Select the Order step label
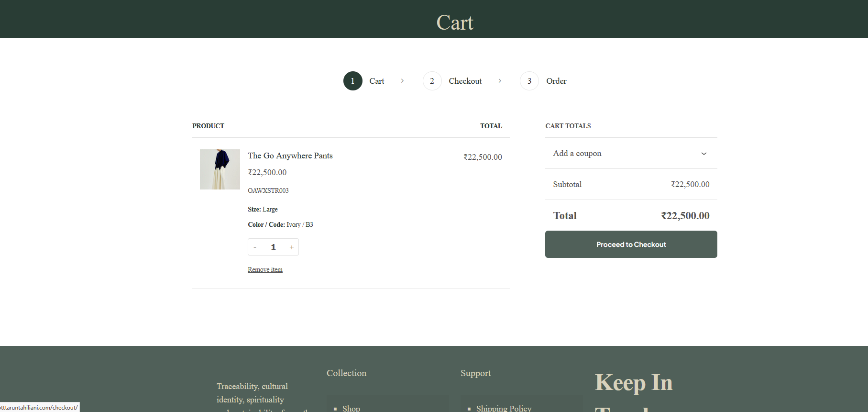This screenshot has width=868, height=412. coord(556,81)
